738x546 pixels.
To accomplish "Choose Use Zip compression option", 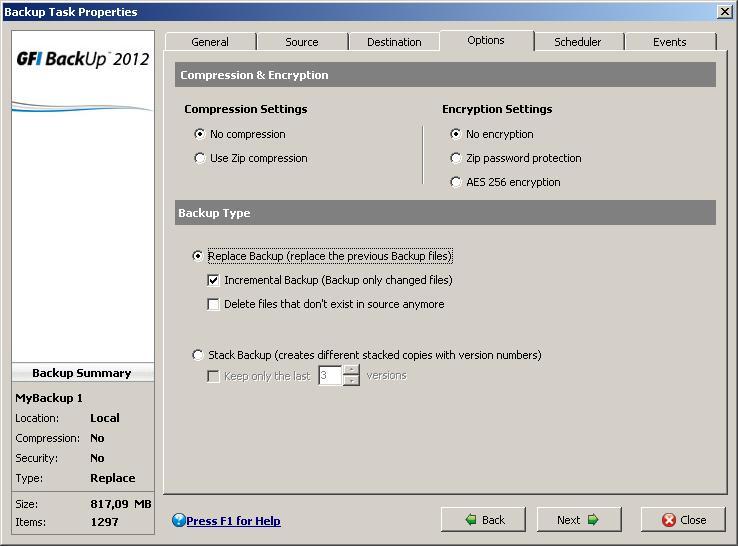I will (x=199, y=158).
